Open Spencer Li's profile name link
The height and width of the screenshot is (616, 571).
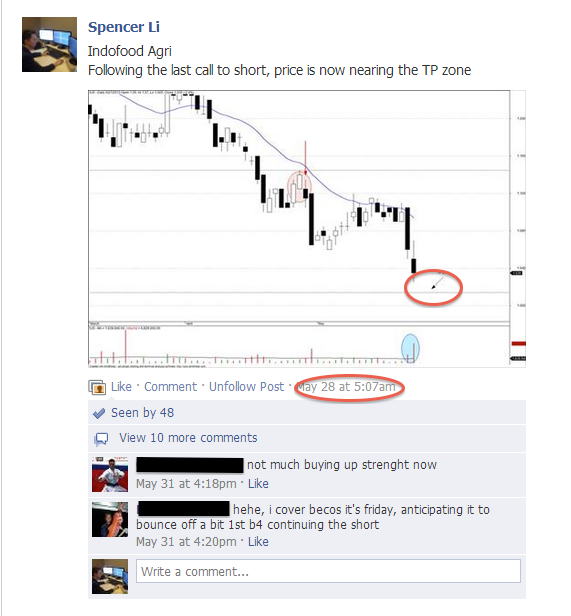point(124,27)
